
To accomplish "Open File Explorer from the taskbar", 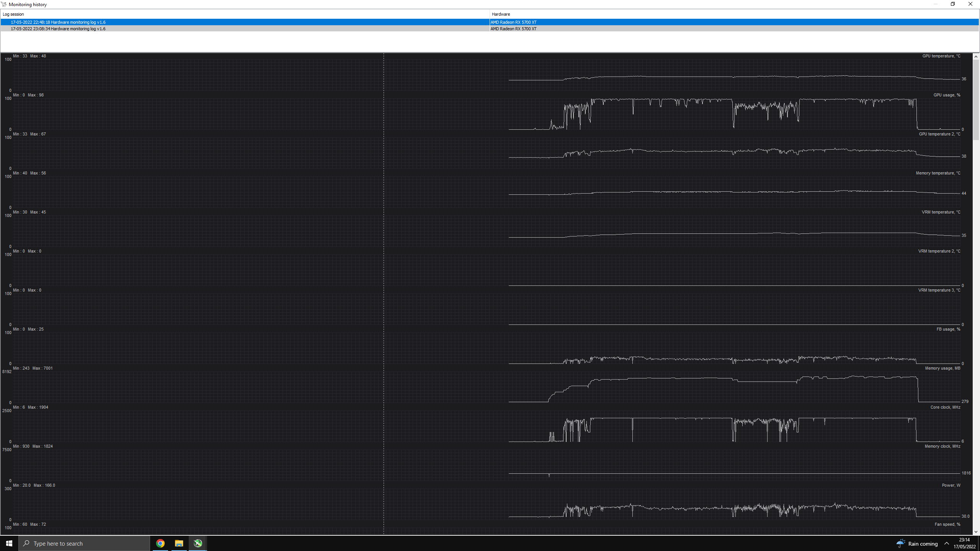I will tap(179, 543).
